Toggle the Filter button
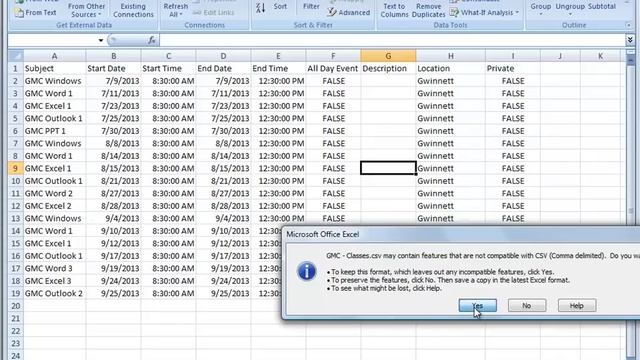Screen dimensions: 640x360 (x=311, y=7)
